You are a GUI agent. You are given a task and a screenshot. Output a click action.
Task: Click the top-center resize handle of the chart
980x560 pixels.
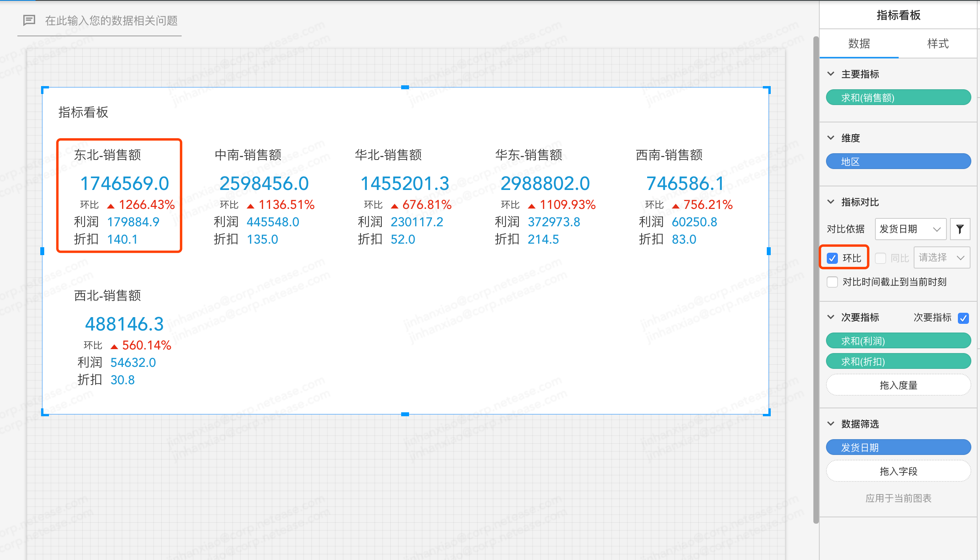[x=405, y=87]
